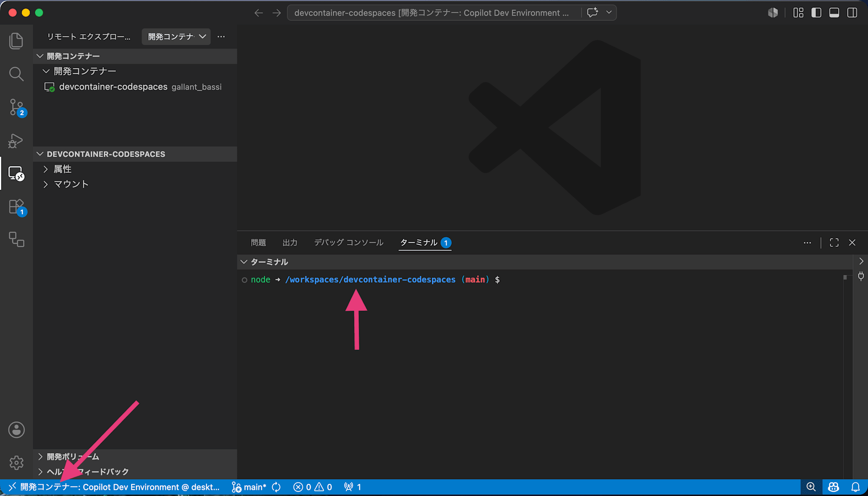
Task: Open the Manage gear icon
Action: 16,463
